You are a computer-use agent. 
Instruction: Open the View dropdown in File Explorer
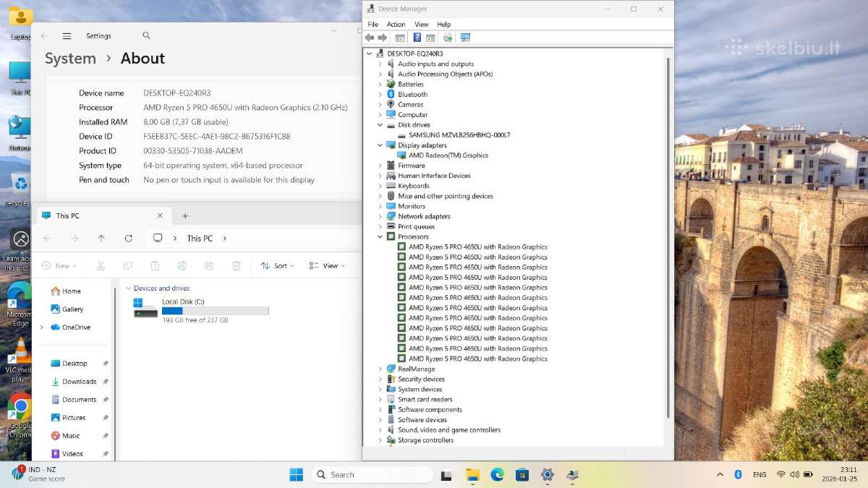click(x=326, y=265)
